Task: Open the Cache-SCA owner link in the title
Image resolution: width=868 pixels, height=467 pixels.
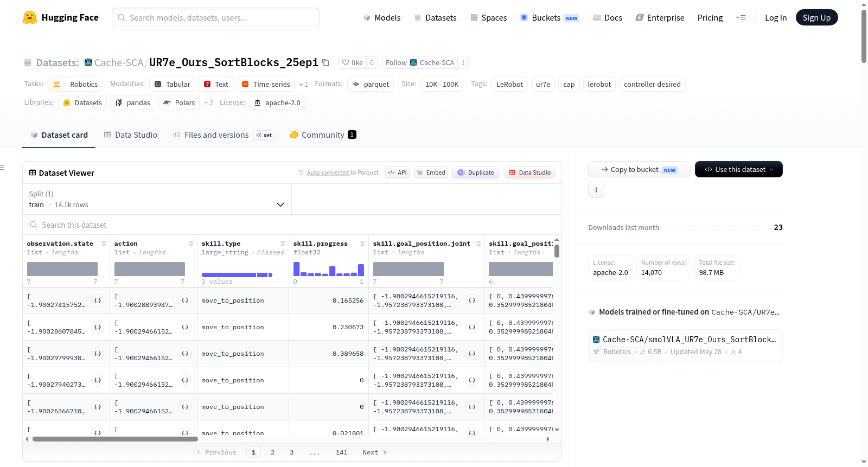Action: [x=119, y=62]
